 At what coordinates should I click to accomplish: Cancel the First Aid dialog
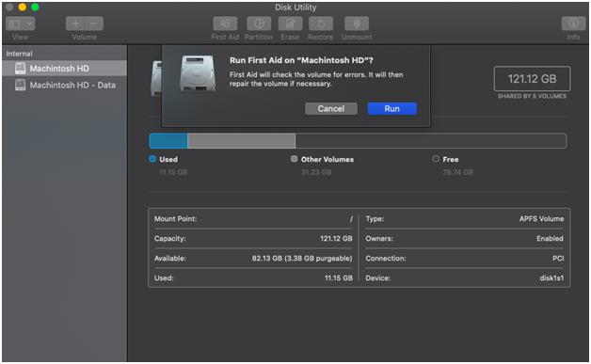[331, 108]
